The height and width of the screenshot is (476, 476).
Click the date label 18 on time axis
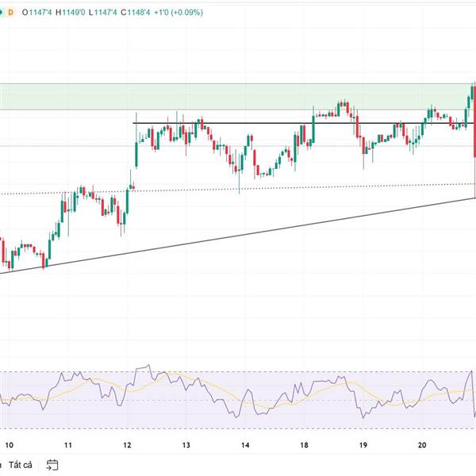(x=305, y=445)
